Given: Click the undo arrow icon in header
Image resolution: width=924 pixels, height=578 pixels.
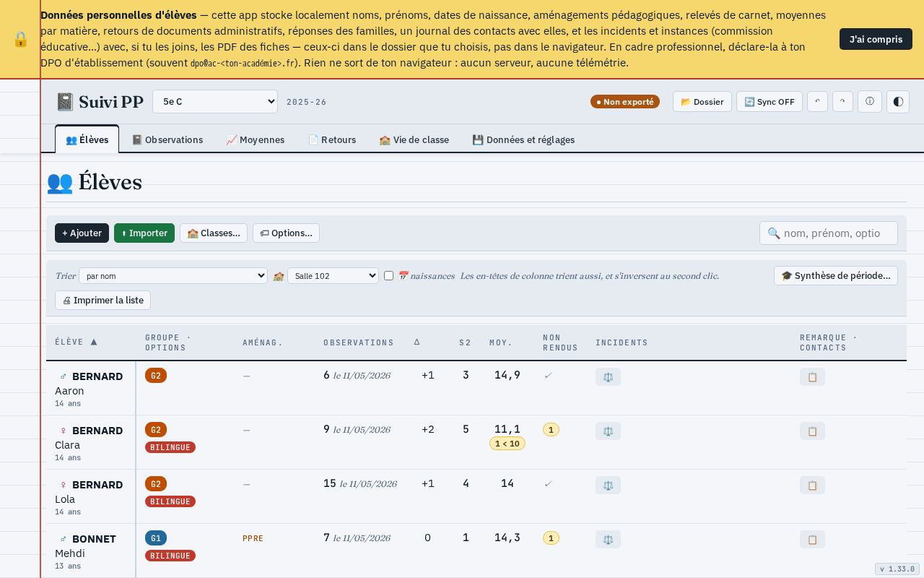Looking at the screenshot, I should (817, 102).
